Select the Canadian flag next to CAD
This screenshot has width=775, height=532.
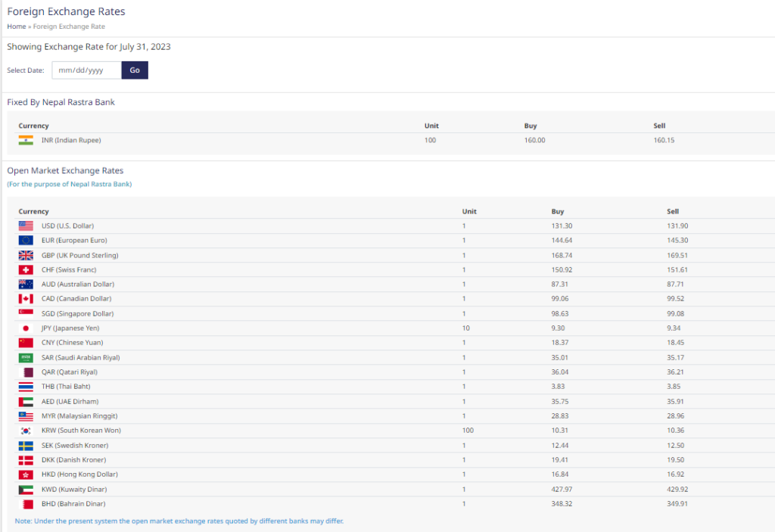click(x=26, y=299)
